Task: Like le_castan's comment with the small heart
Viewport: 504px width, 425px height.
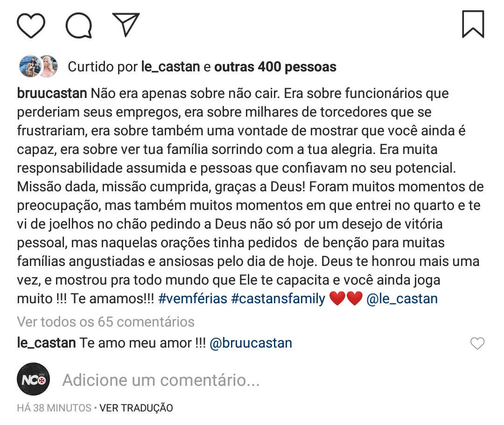Action: [x=477, y=344]
